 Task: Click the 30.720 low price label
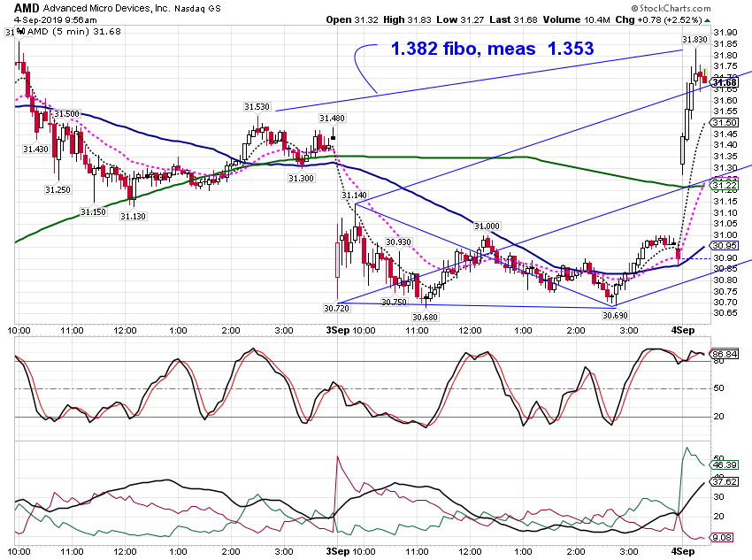coord(337,308)
